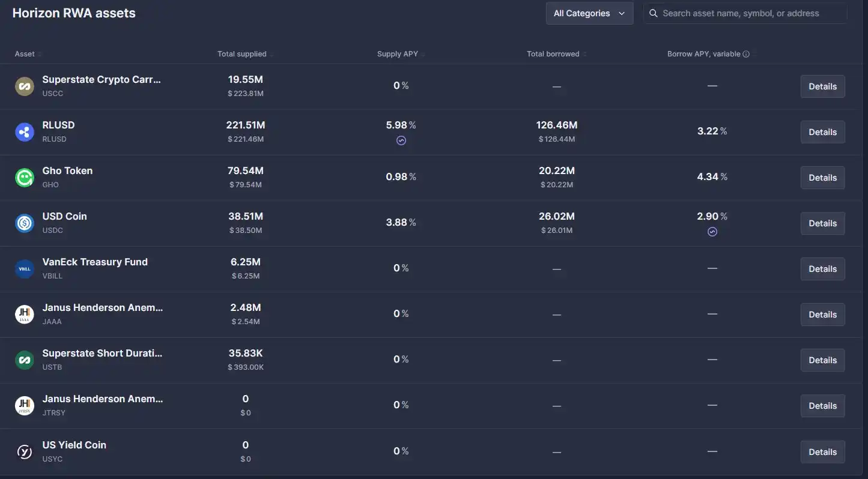Image resolution: width=868 pixels, height=479 pixels.
Task: Click the US Yield Coin USYC icon
Action: (x=23, y=450)
